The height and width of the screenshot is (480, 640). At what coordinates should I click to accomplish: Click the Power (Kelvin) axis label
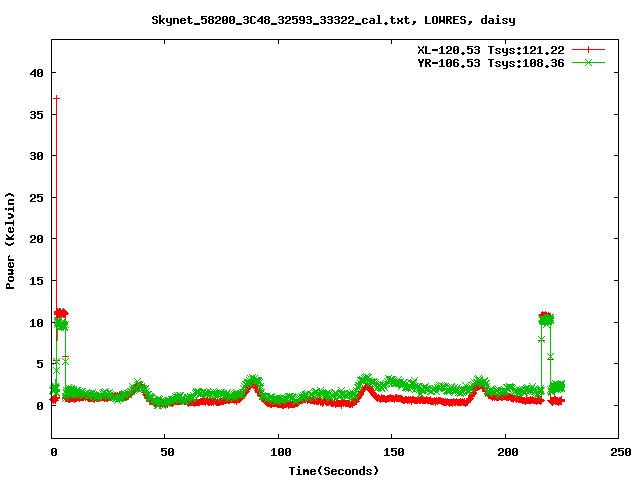[x=10, y=241]
